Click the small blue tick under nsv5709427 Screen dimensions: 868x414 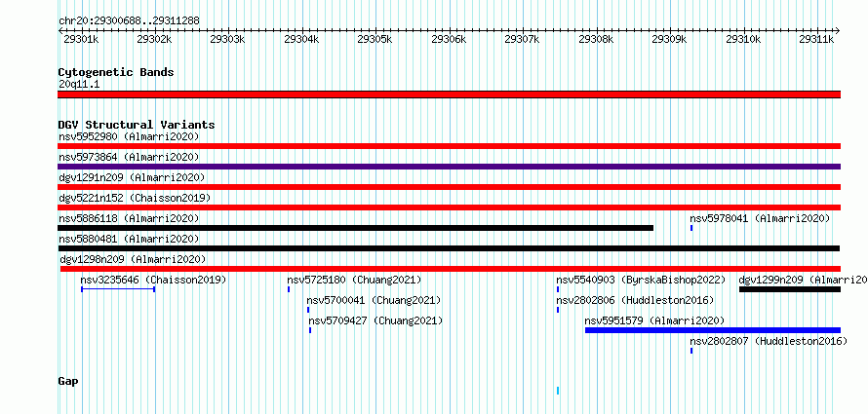[x=310, y=330]
